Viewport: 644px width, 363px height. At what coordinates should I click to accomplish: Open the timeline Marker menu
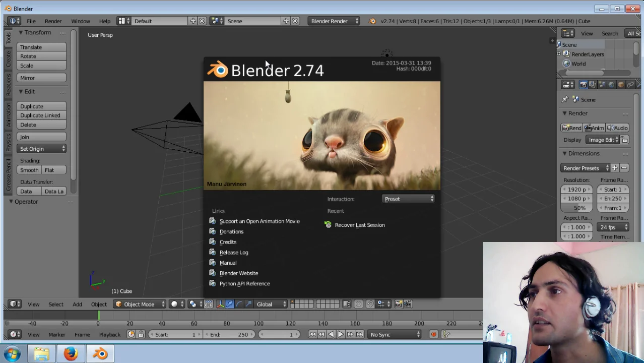[56, 334]
